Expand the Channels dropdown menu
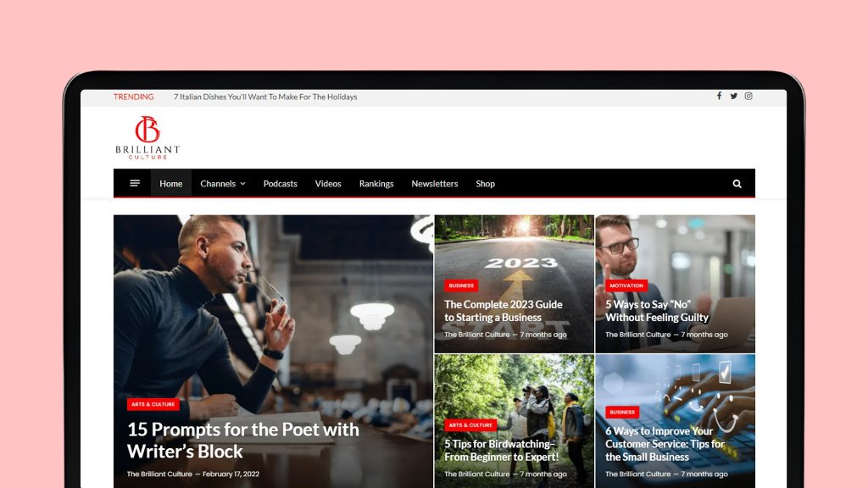 coord(223,184)
